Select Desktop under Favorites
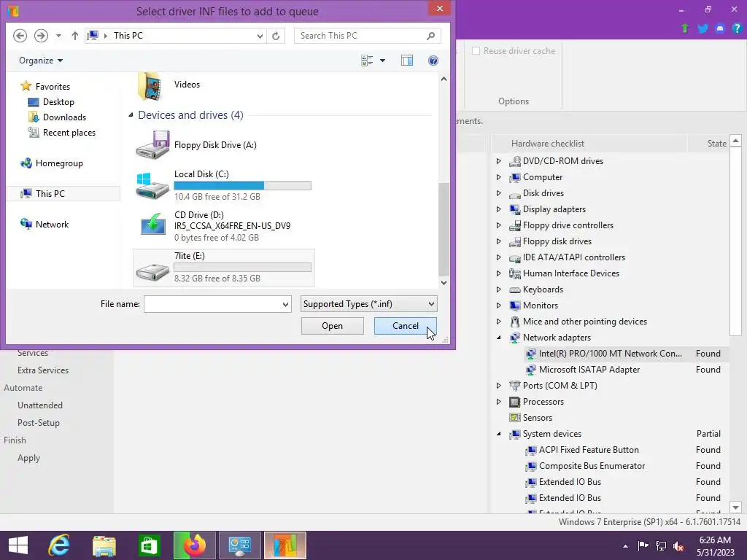This screenshot has width=747, height=560. 52,102
